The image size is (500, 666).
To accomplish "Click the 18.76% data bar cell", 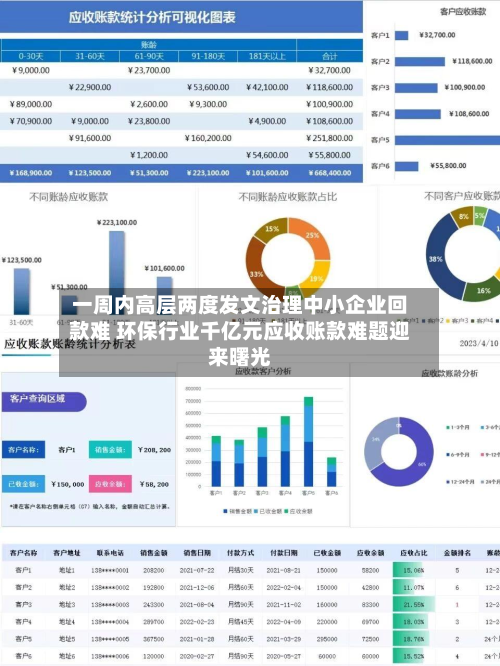I will pyautogui.click(x=414, y=639).
